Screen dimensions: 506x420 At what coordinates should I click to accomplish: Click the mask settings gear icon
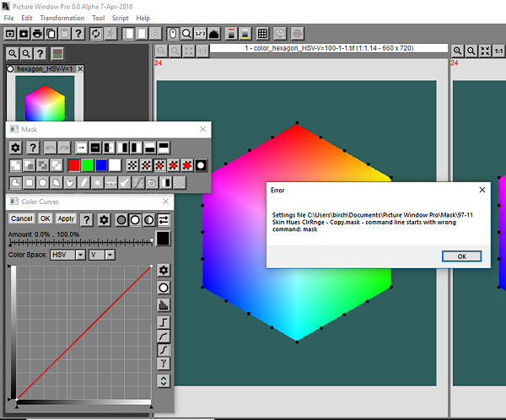(15, 148)
